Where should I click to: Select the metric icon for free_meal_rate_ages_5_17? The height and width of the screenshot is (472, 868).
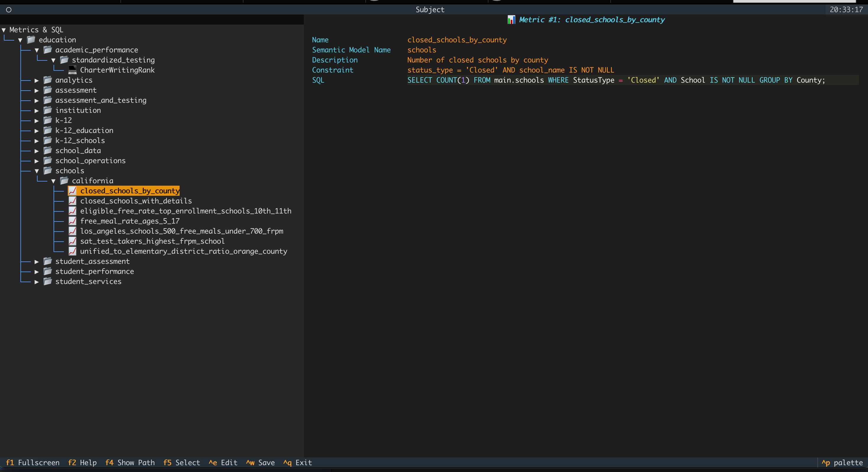tap(72, 221)
